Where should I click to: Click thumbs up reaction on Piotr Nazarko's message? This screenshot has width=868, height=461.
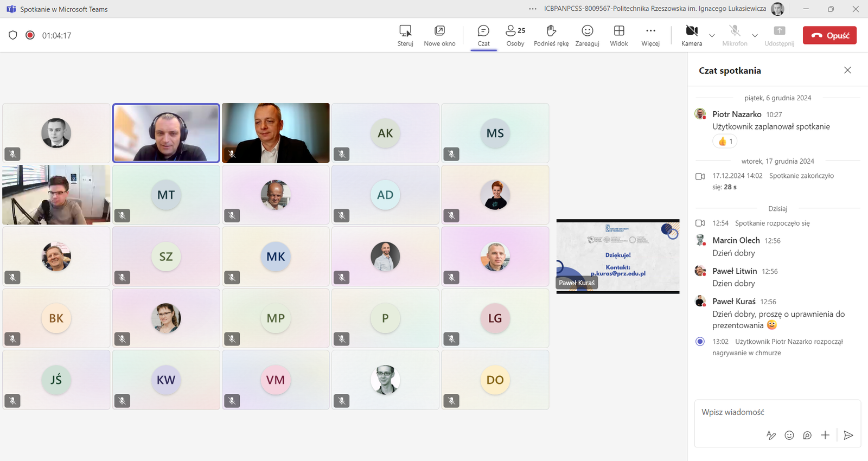tap(725, 142)
